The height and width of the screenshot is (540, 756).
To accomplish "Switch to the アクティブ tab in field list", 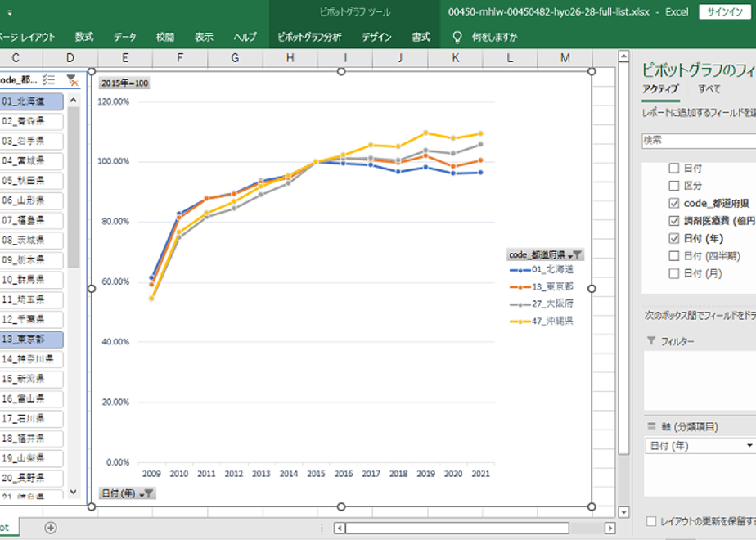I will 660,89.
